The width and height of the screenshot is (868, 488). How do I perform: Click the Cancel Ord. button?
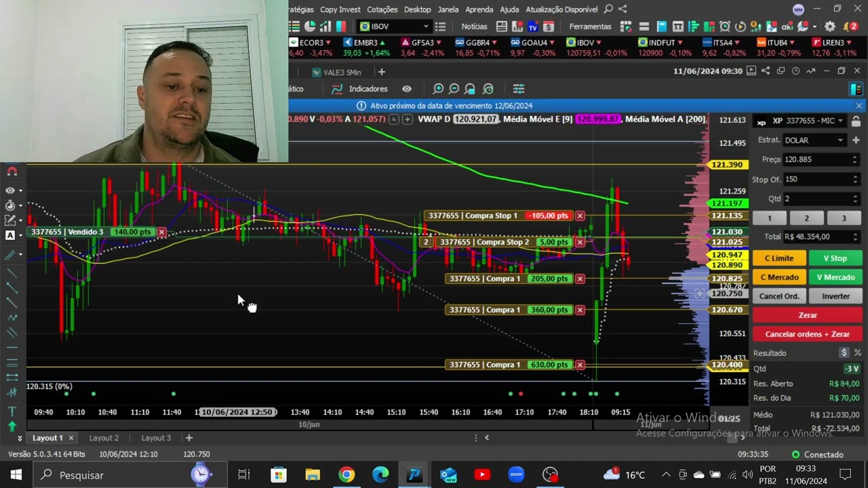point(779,296)
